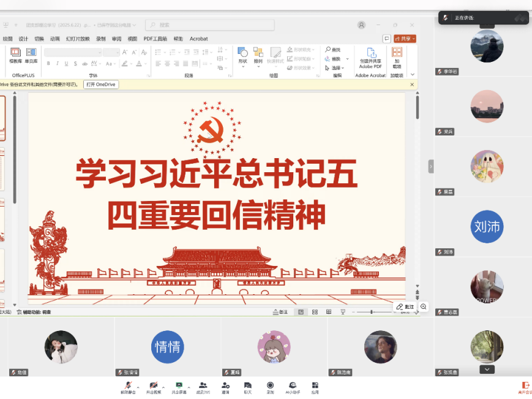Viewport: 532px width, 399px height.
Task: Click the magnifier zoom icon beside annotate
Action: tap(423, 306)
